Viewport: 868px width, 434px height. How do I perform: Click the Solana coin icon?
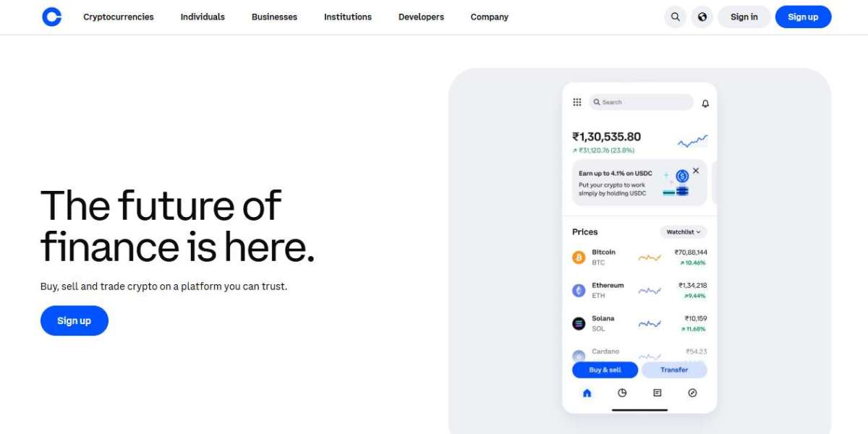(x=579, y=323)
